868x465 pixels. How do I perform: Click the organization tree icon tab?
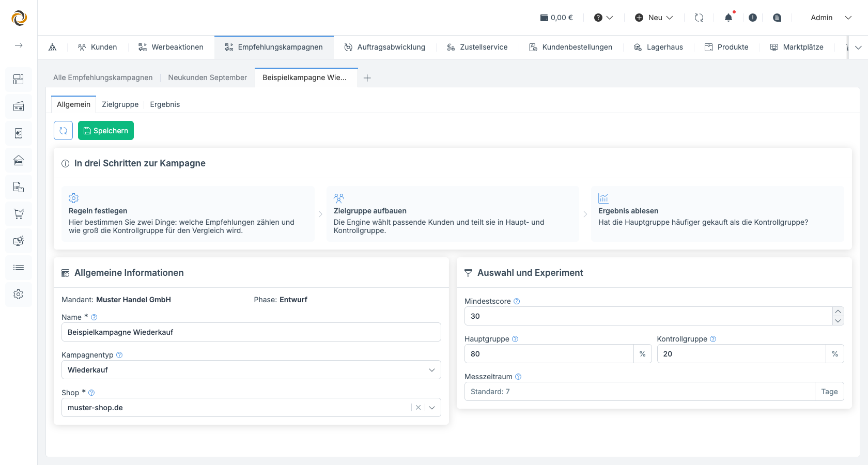coord(53,47)
